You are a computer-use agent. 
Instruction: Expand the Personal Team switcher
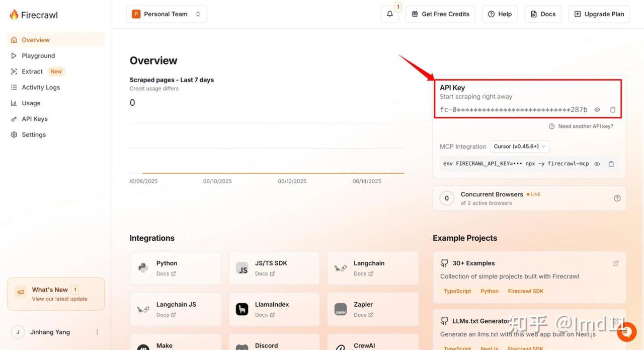[x=167, y=14]
